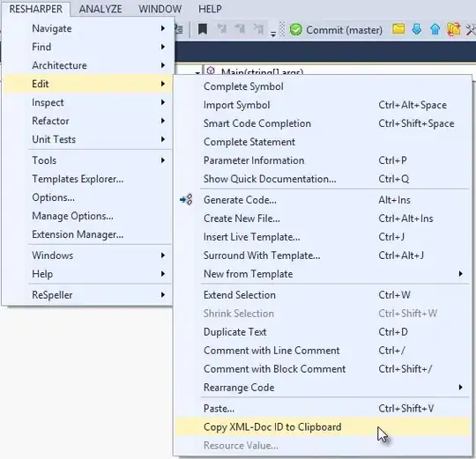This screenshot has width=476, height=459.
Task: Open the ANALYZE menu
Action: pos(100,9)
